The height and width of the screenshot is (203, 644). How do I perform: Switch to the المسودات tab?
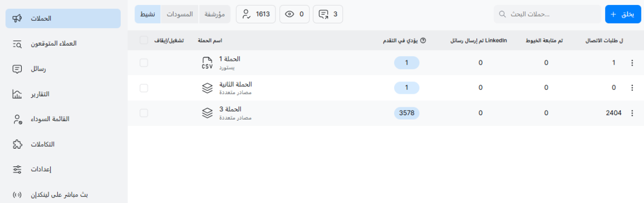(179, 14)
